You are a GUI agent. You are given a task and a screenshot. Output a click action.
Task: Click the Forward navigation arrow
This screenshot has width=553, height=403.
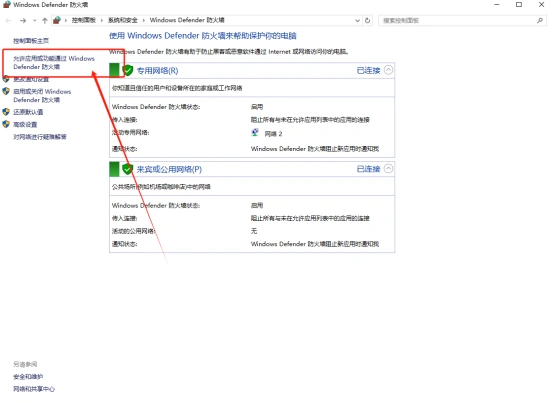tap(23, 21)
